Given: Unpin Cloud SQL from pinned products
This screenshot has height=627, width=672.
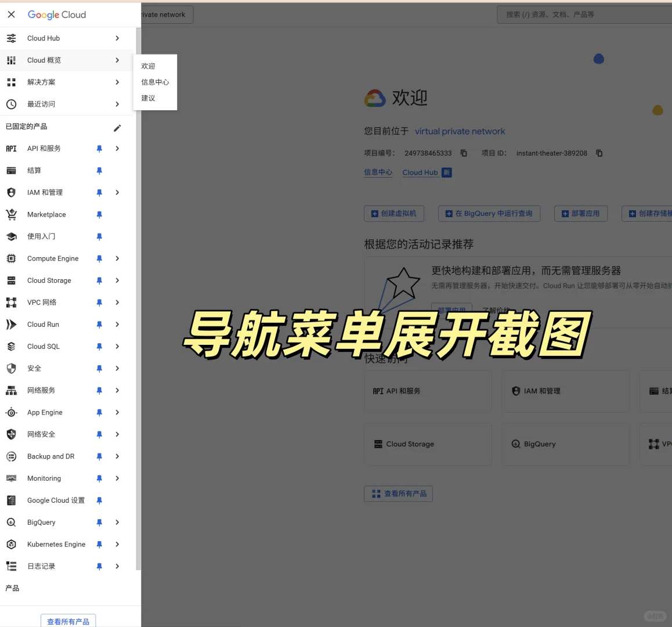Looking at the screenshot, I should click(99, 346).
